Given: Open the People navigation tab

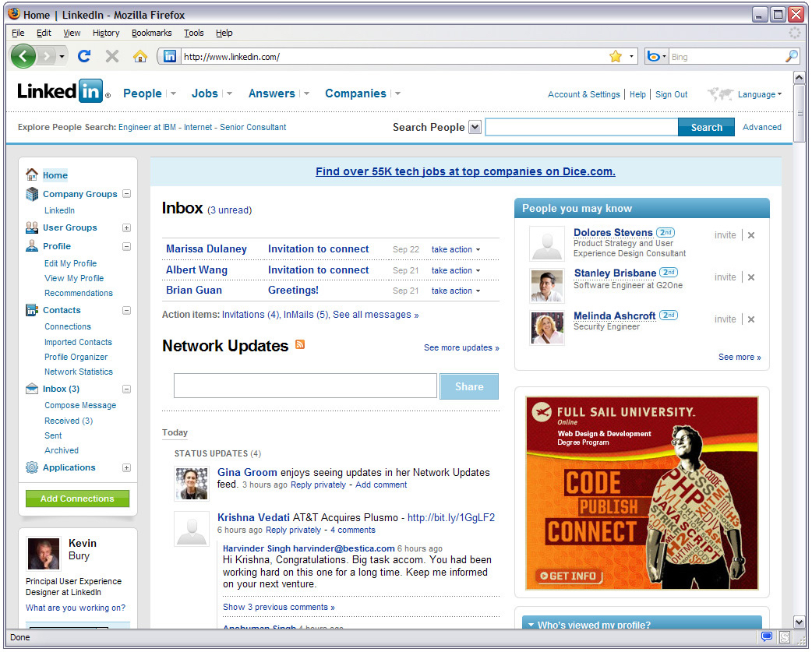Looking at the screenshot, I should click(x=143, y=93).
